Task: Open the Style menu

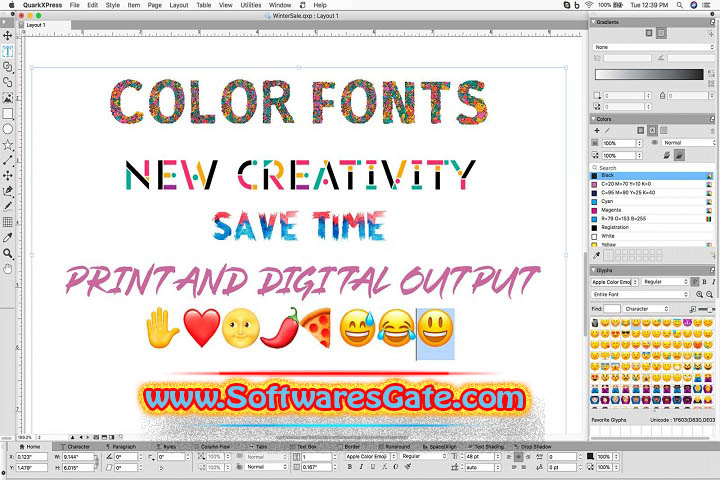Action: pyautogui.click(x=112, y=5)
